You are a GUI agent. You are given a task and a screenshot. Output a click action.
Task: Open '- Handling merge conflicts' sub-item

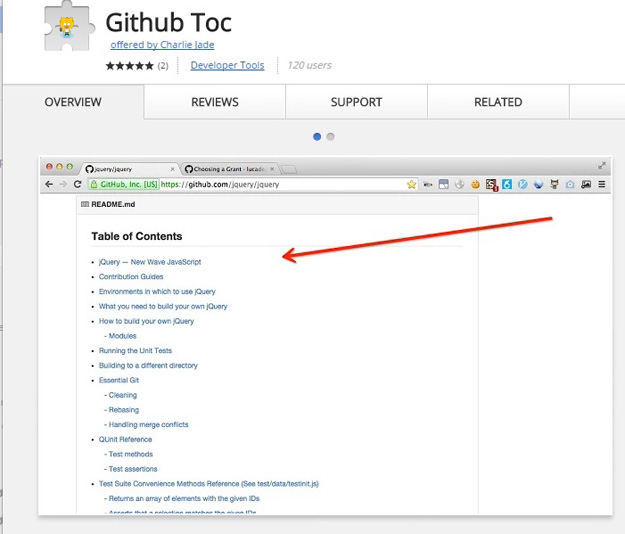(146, 424)
